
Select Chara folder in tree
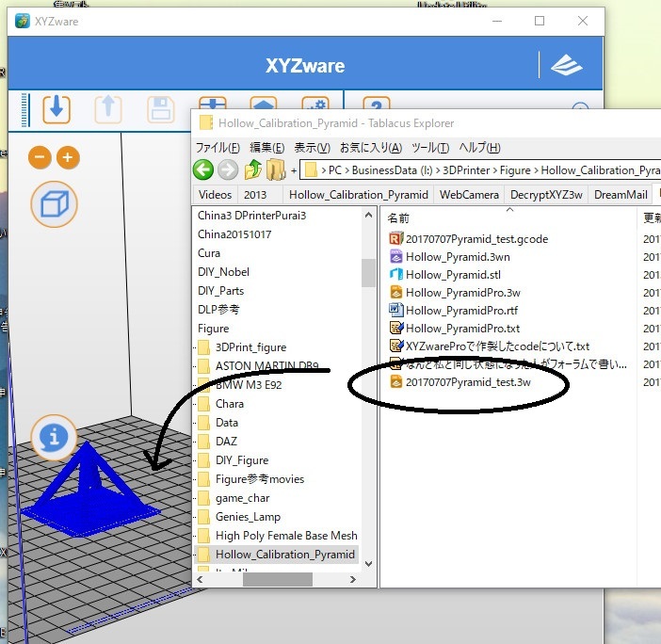click(230, 404)
